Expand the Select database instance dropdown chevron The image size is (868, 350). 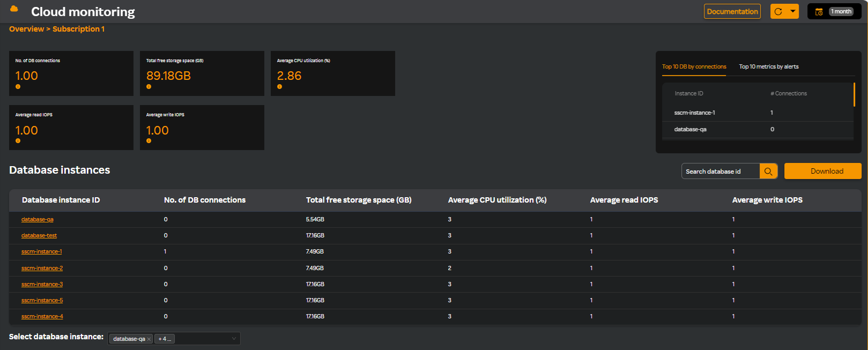234,339
